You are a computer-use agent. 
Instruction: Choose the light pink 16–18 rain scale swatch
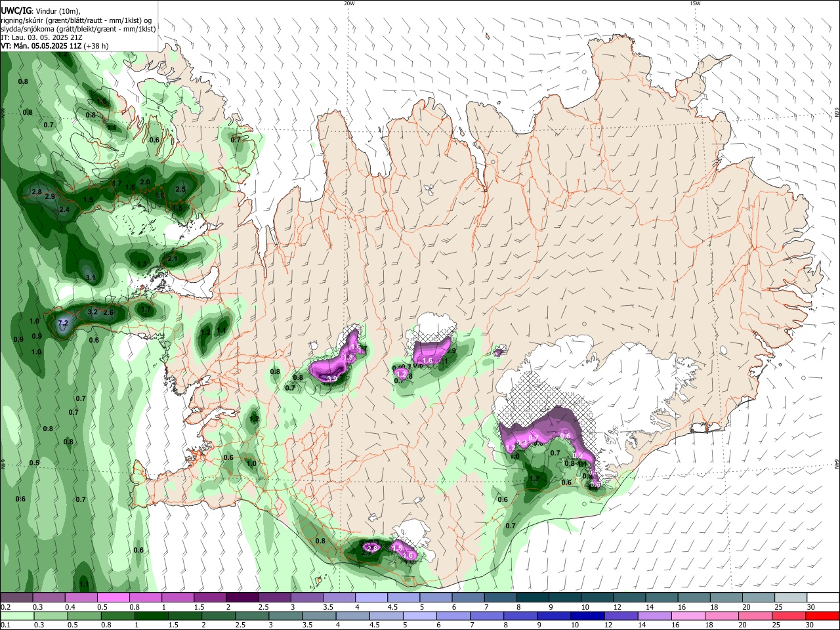point(688,616)
